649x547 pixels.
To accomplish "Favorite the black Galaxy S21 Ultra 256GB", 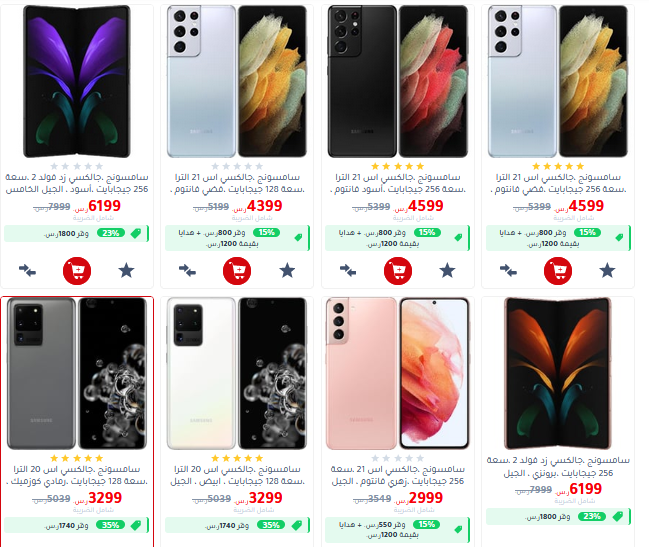I will coord(447,271).
